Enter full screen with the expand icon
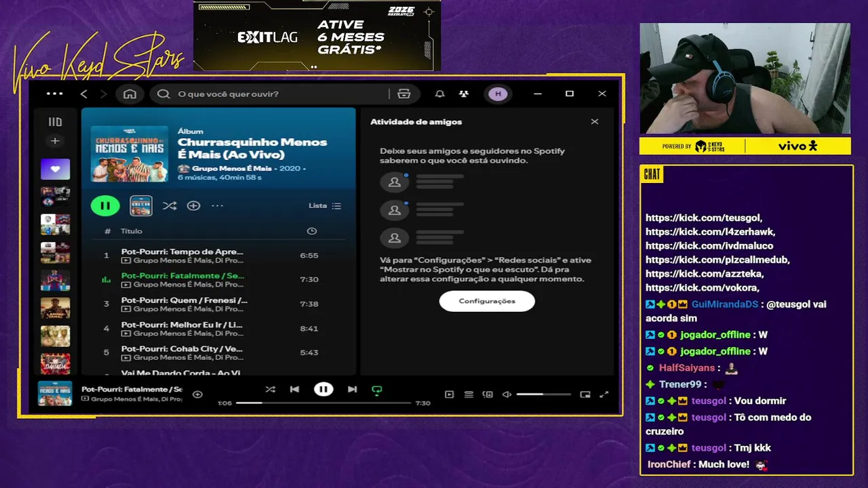Viewport: 868px width, 488px height. [x=604, y=394]
